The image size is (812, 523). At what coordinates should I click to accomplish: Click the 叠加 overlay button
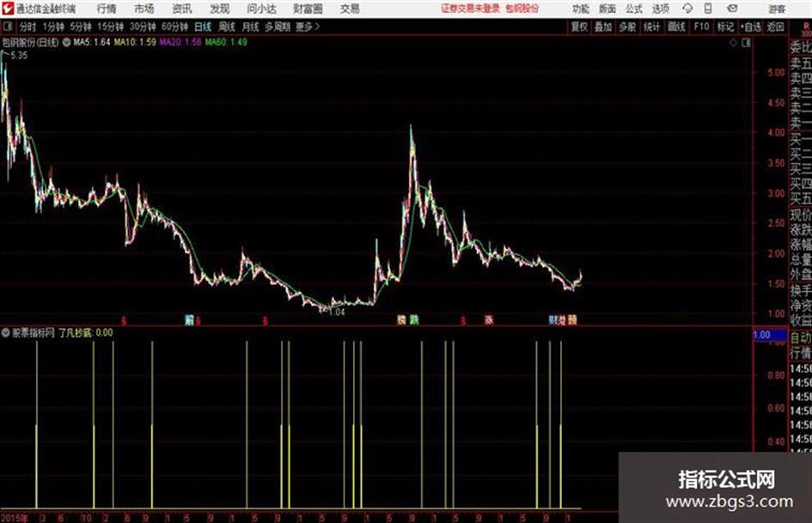click(603, 27)
